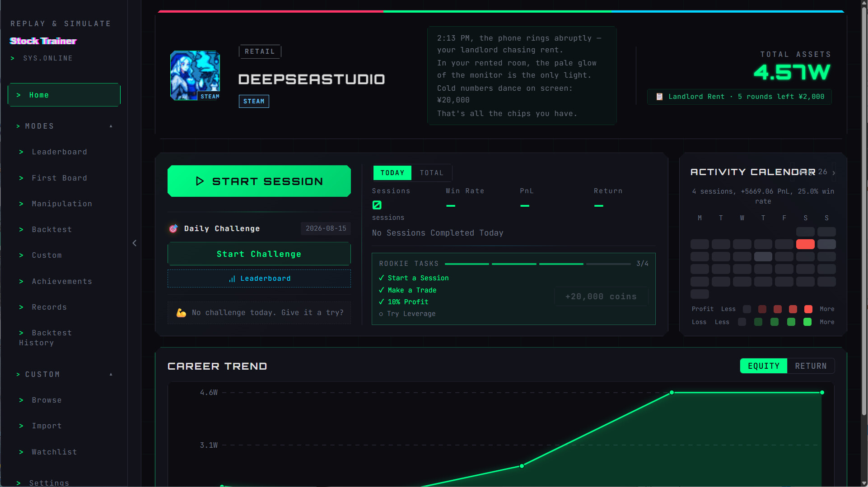Collapse the MODES section

click(111, 126)
